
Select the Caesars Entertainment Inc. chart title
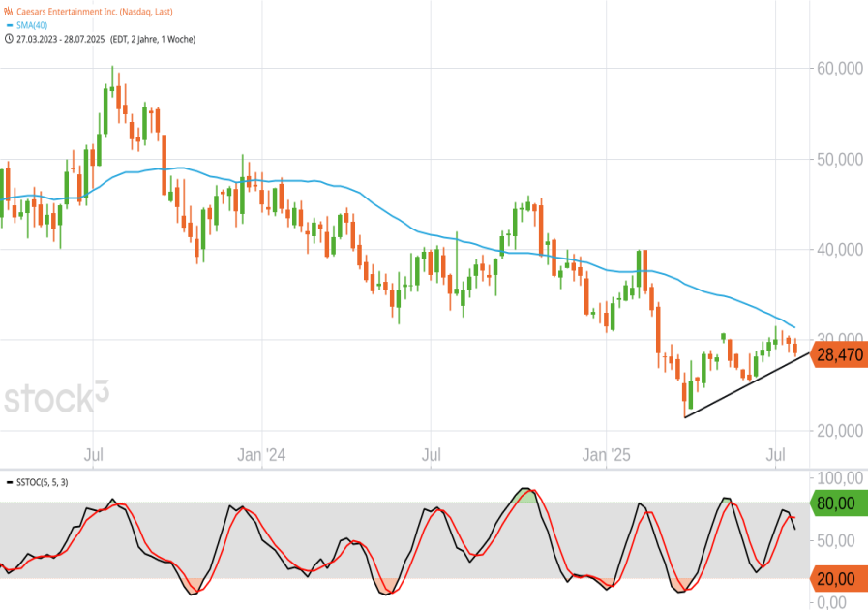tap(95, 11)
